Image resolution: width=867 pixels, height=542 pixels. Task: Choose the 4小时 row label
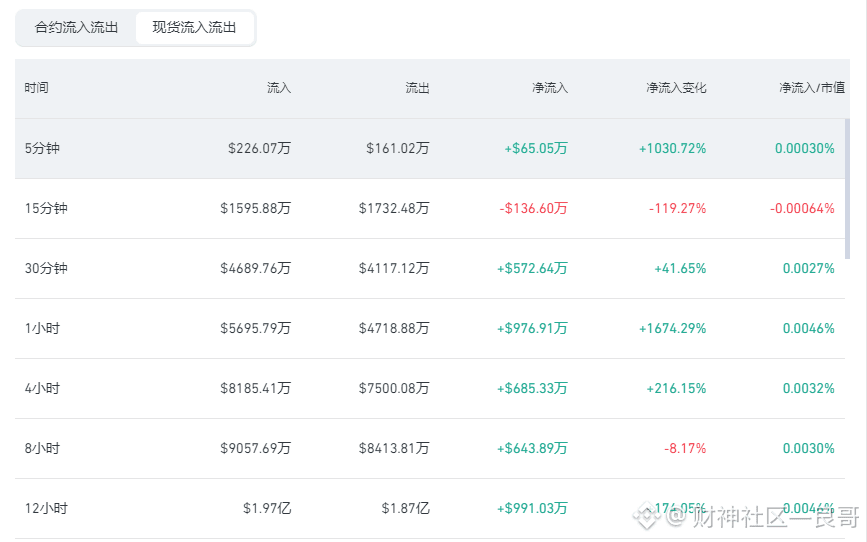42,388
